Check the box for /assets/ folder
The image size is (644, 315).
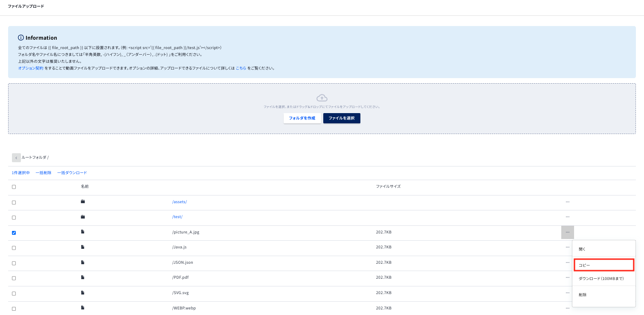14,202
